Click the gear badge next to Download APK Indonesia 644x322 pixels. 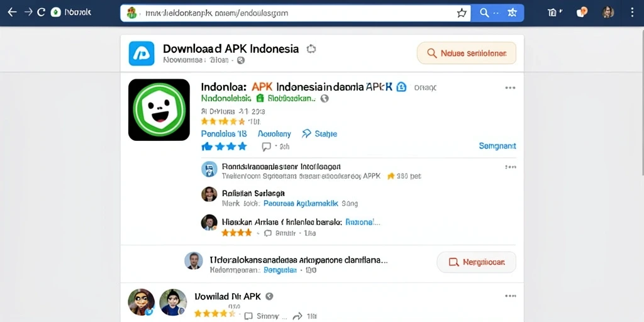[x=311, y=49]
